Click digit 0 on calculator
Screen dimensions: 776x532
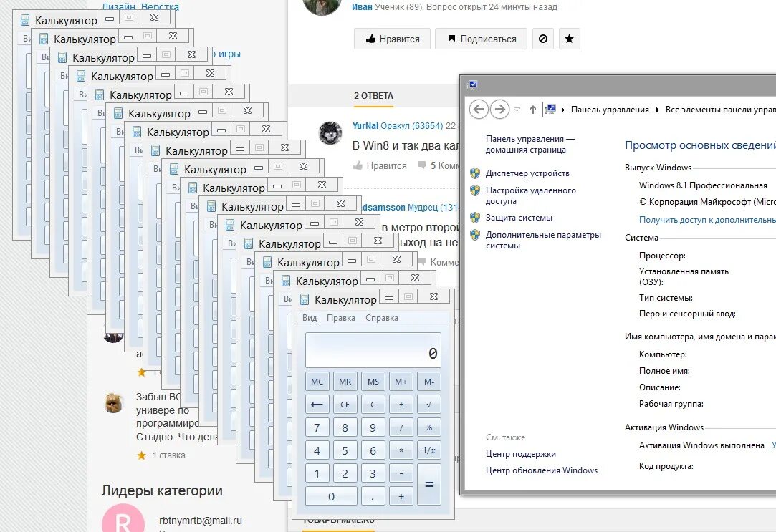tap(331, 496)
